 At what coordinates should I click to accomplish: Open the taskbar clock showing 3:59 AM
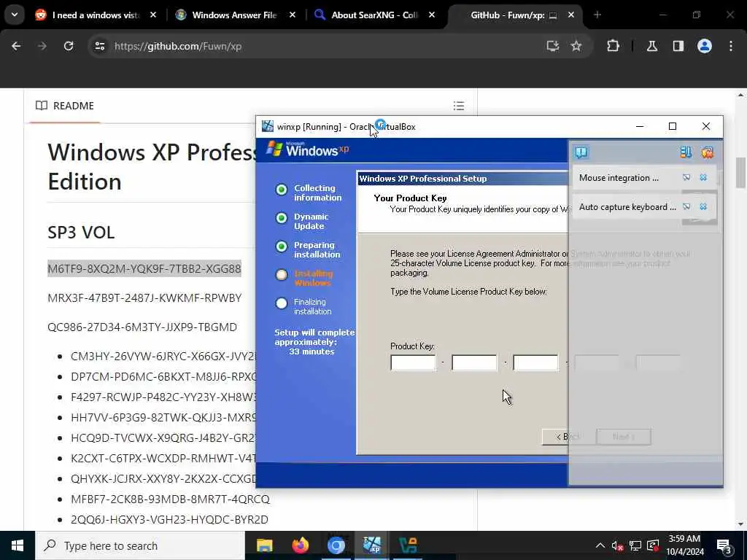tap(684, 545)
